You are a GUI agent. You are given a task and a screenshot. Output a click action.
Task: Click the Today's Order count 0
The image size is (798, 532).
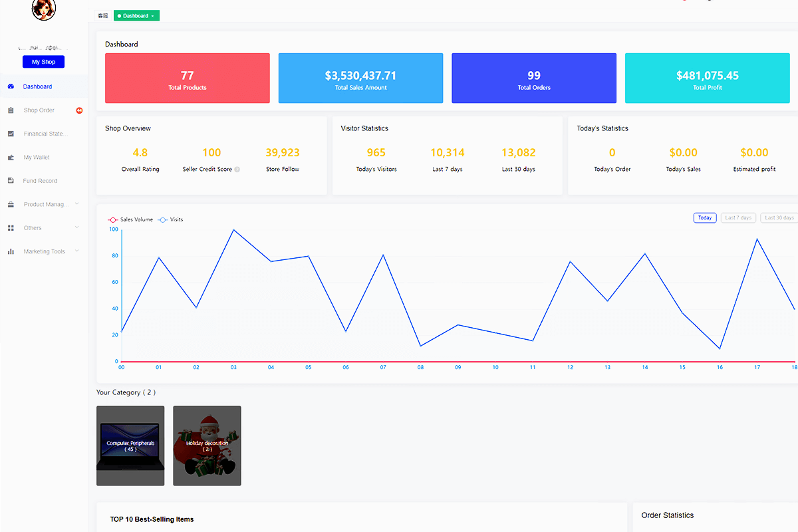612,153
